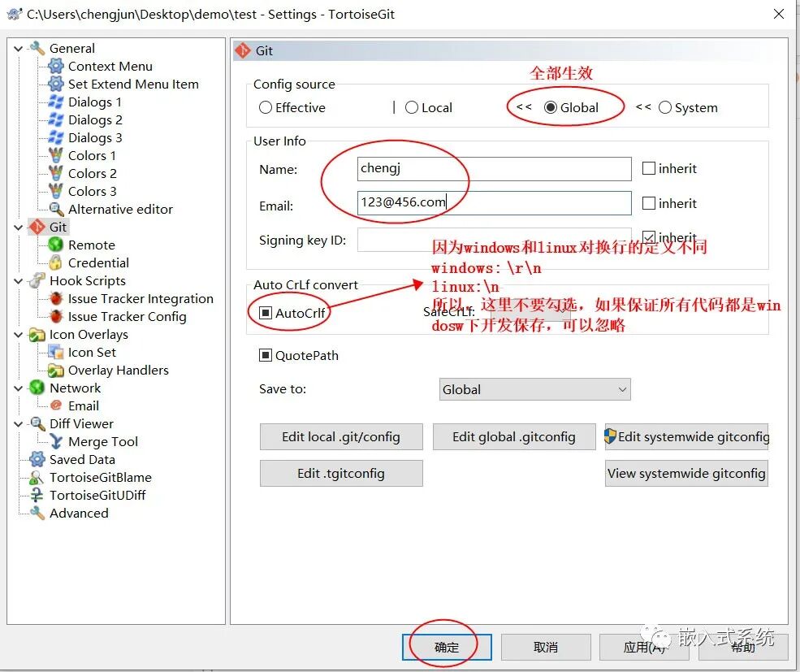Open the Alternative editor settings page
This screenshot has width=800, height=672.
120,209
